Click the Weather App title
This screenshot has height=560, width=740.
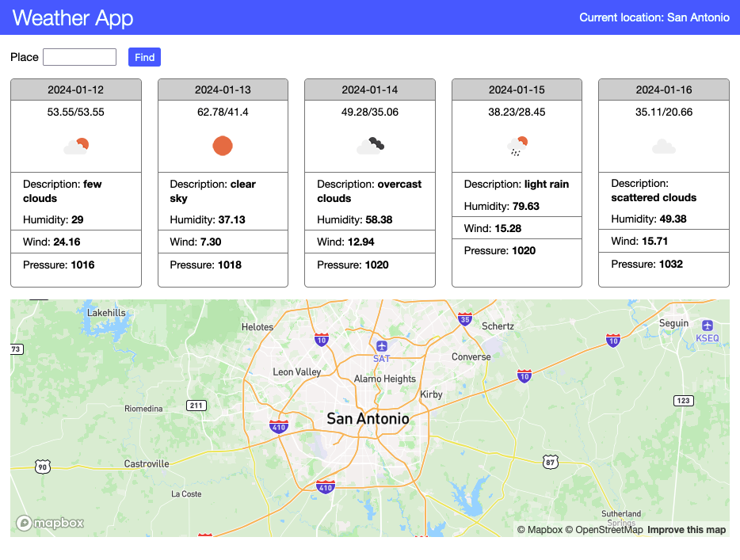point(71,17)
